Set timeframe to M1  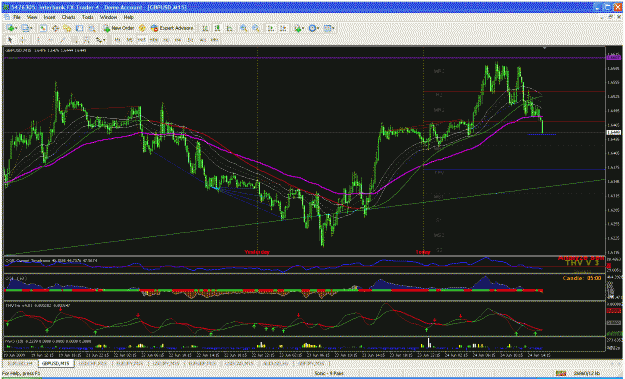click(118, 40)
